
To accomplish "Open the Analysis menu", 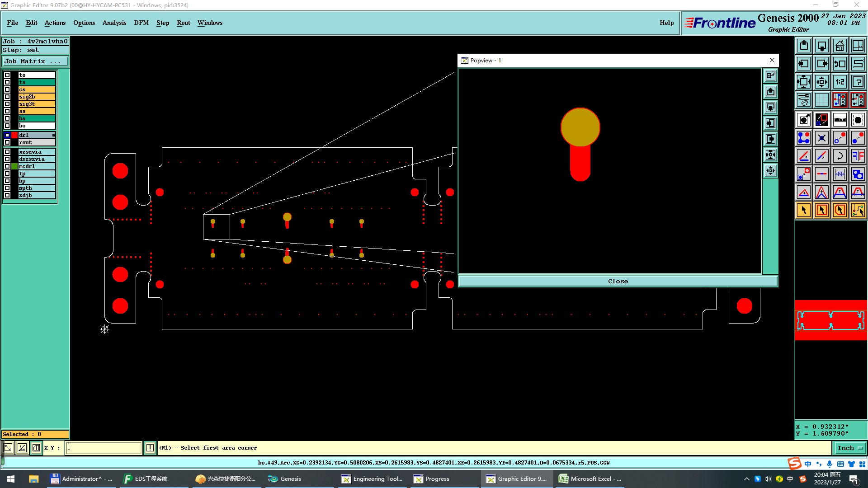I will pos(114,23).
